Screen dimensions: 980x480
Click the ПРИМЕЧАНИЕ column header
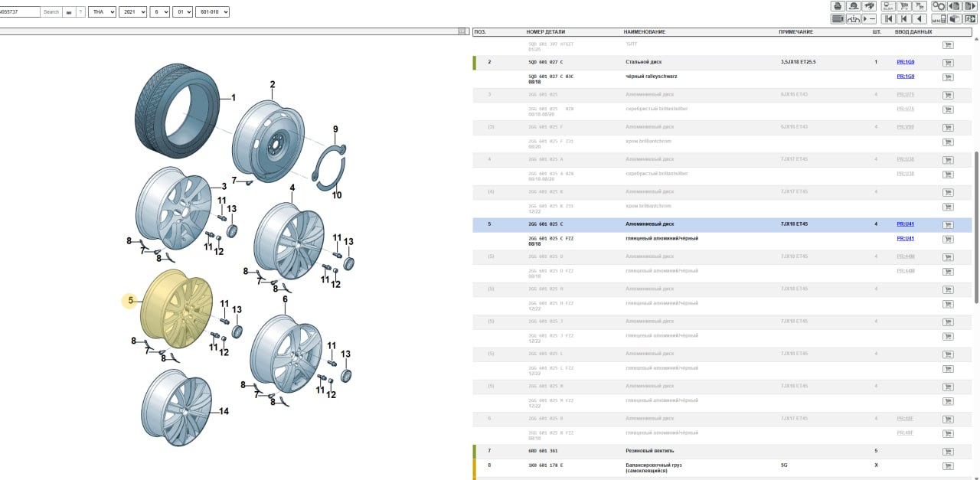(795, 32)
